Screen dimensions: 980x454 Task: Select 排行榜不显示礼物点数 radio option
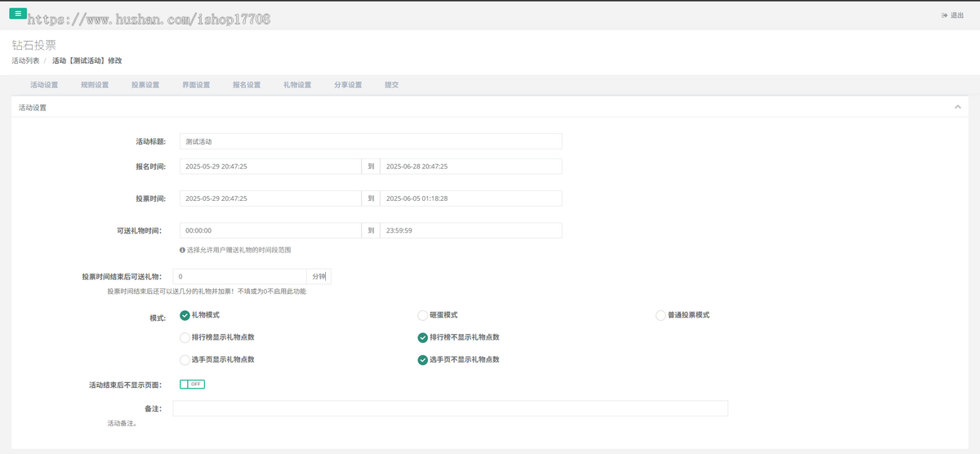click(422, 337)
